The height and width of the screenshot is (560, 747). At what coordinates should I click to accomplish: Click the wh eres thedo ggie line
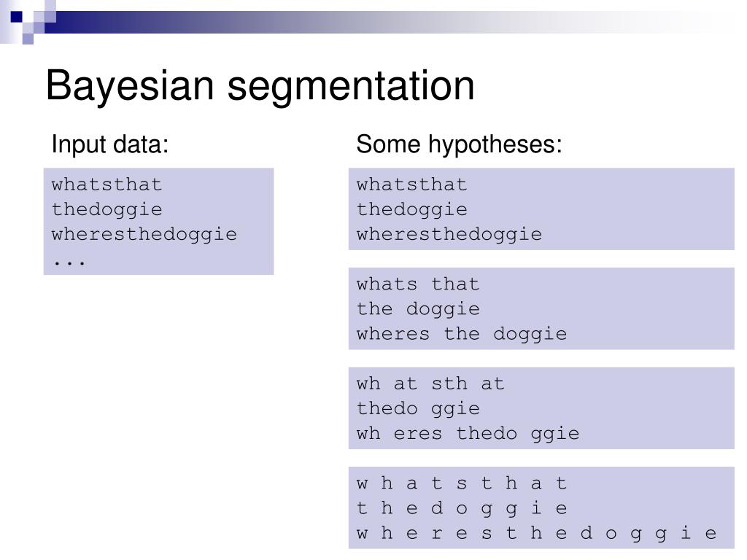[468, 434]
